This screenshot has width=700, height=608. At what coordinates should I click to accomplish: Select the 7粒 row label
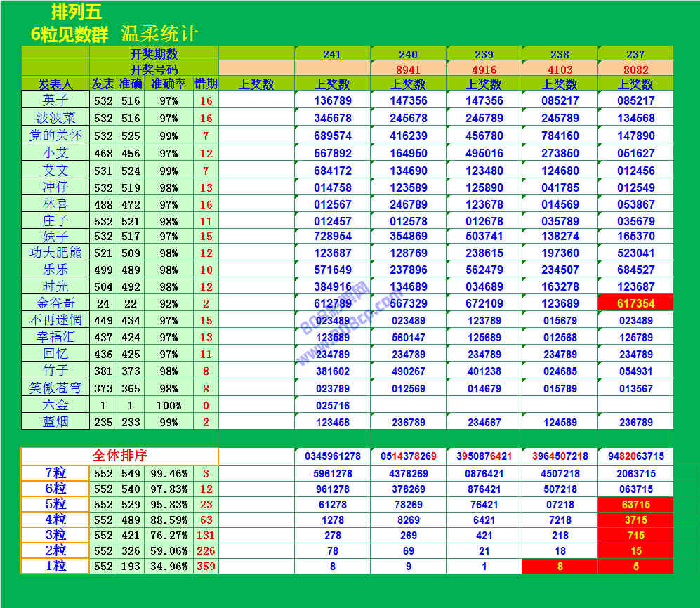(55, 473)
